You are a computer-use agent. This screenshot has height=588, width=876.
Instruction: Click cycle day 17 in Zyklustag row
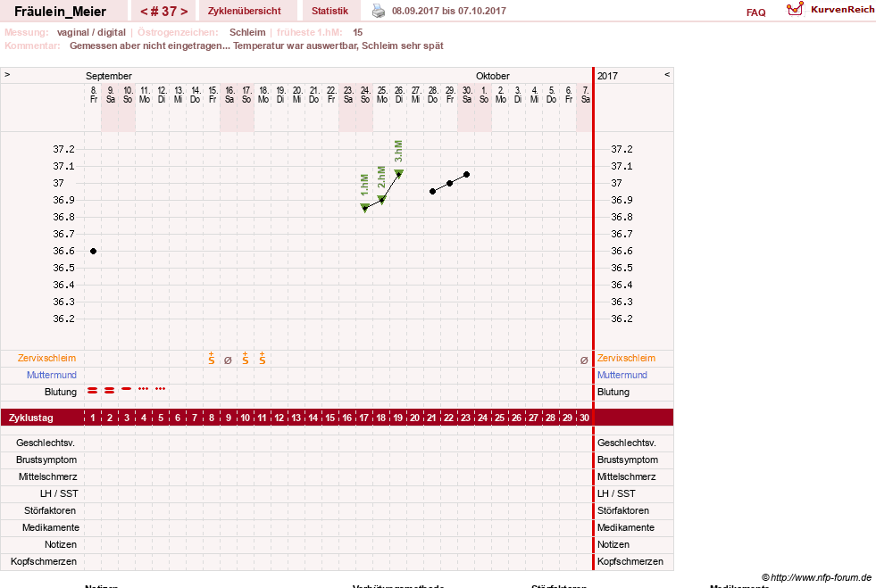pos(363,418)
